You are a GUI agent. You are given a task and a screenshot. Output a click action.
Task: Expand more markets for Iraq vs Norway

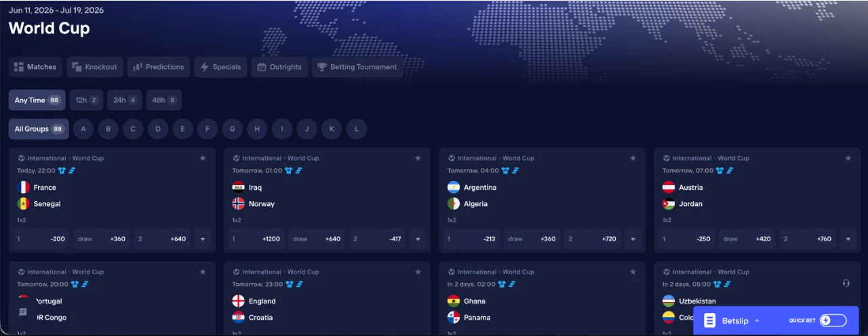418,239
